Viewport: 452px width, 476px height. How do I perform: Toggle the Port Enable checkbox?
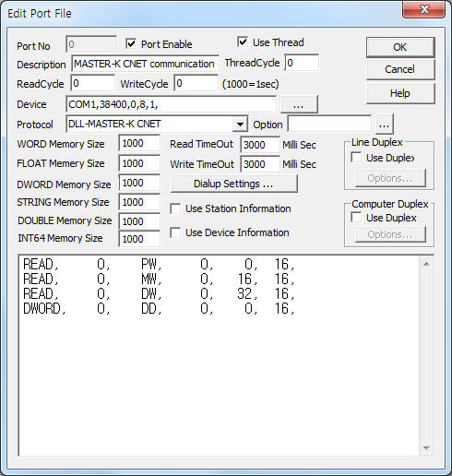click(x=131, y=43)
